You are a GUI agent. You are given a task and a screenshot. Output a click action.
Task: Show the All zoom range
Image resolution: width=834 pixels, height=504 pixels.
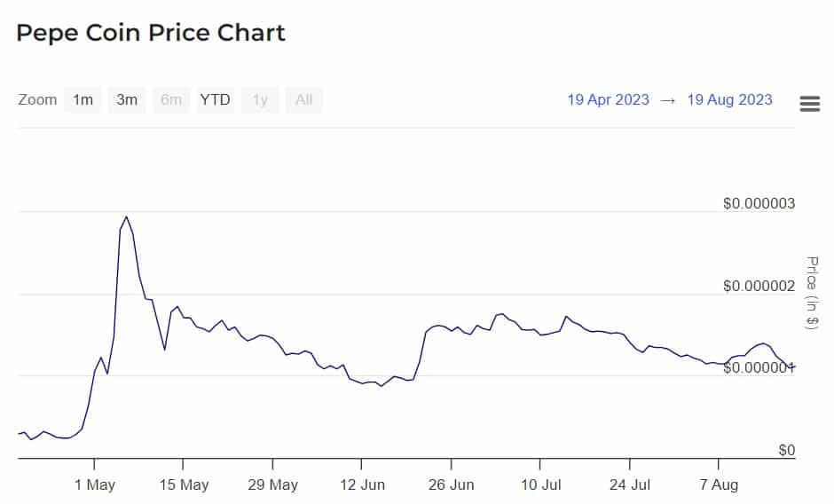pyautogui.click(x=303, y=100)
